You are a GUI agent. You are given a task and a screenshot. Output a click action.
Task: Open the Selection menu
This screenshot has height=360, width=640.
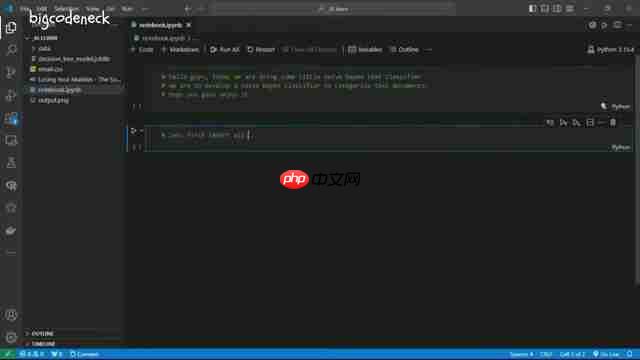pos(66,9)
